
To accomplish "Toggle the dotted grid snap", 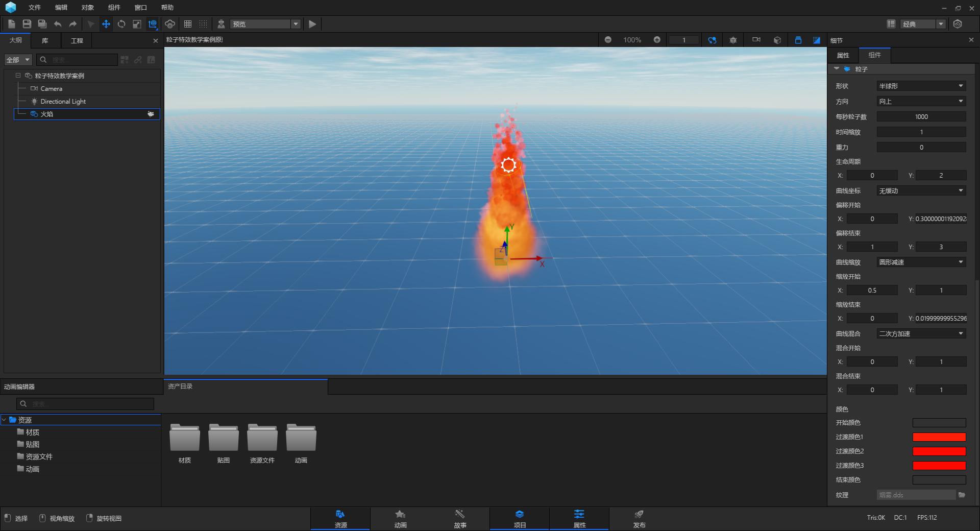I will point(203,24).
